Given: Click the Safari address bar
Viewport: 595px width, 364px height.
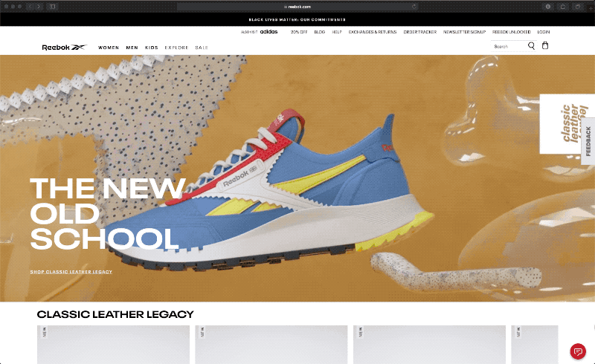Looking at the screenshot, I should 297,7.
